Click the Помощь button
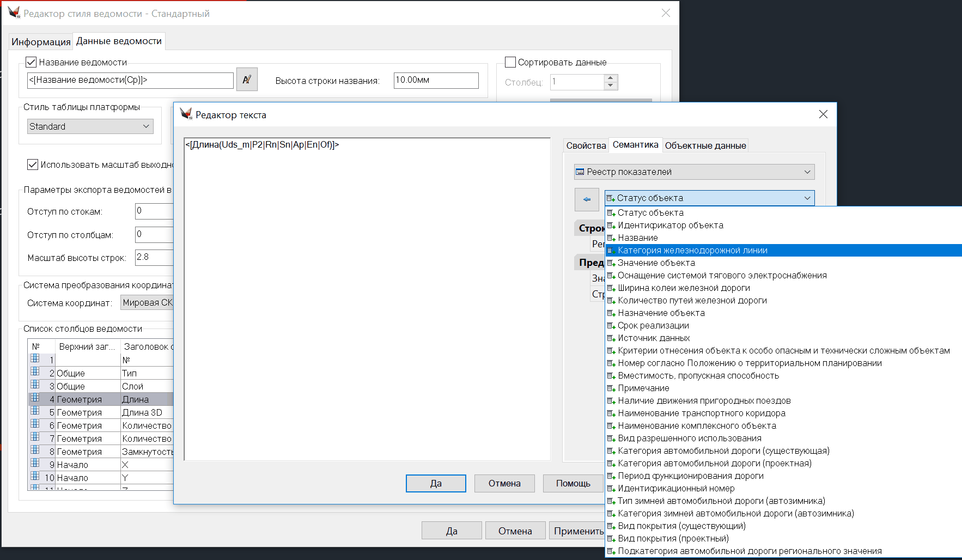962x560 pixels. tap(573, 483)
